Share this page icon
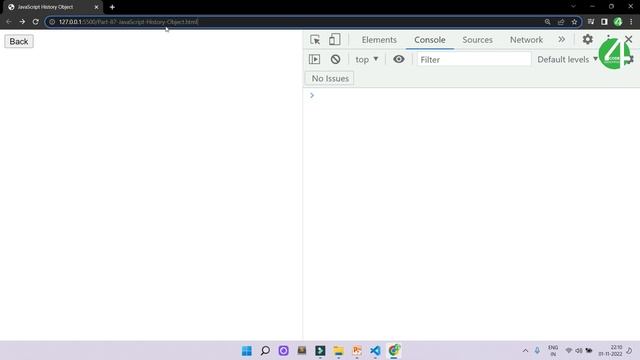The height and width of the screenshot is (360, 640). tap(561, 22)
